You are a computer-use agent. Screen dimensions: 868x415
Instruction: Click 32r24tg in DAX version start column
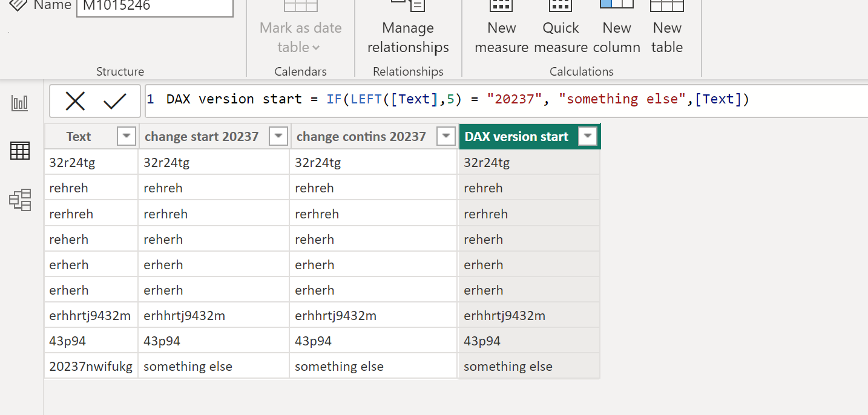pyautogui.click(x=529, y=162)
